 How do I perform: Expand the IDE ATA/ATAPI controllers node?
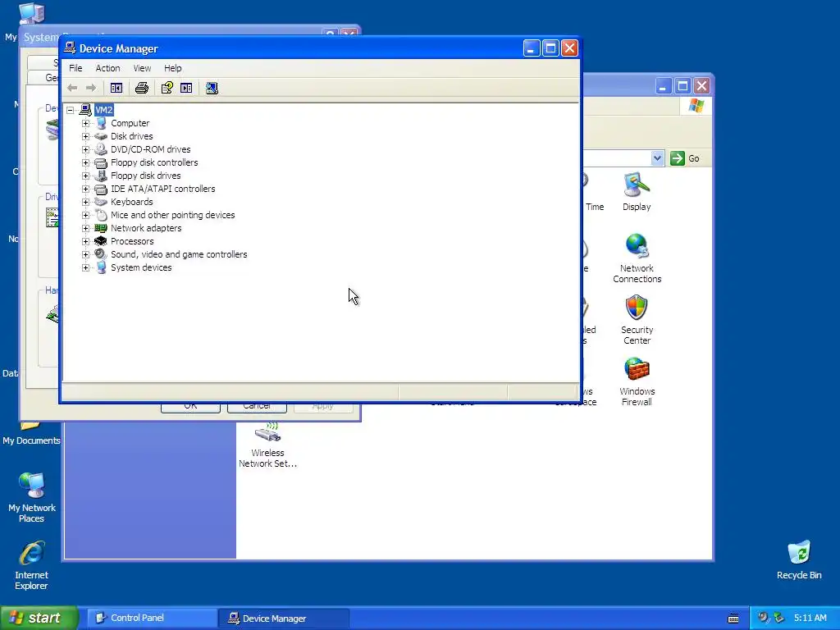tap(85, 189)
